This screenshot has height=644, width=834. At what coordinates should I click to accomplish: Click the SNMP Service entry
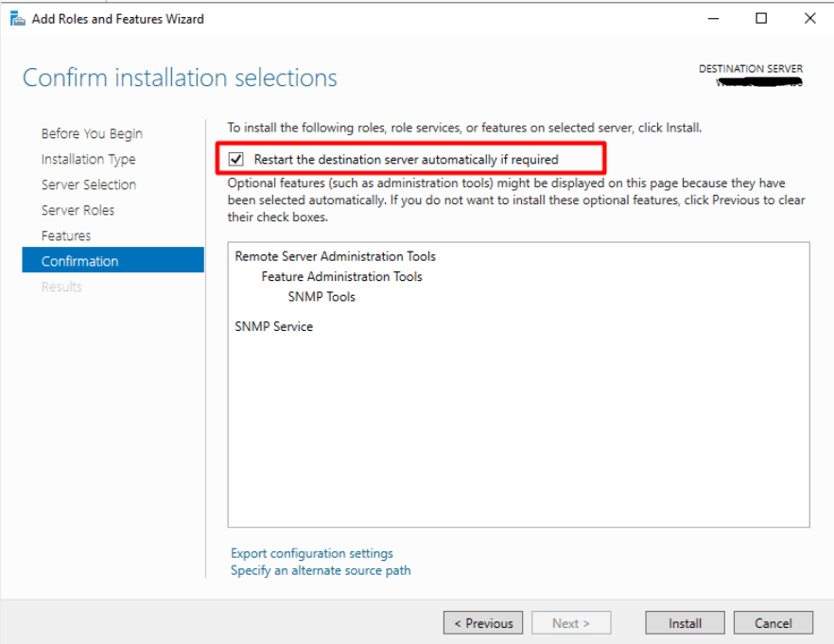pos(274,326)
